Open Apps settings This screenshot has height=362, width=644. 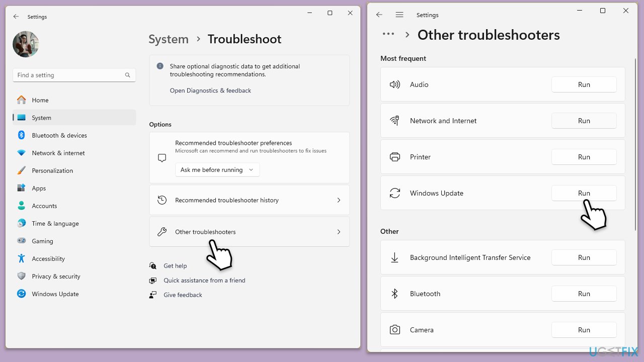point(74,188)
